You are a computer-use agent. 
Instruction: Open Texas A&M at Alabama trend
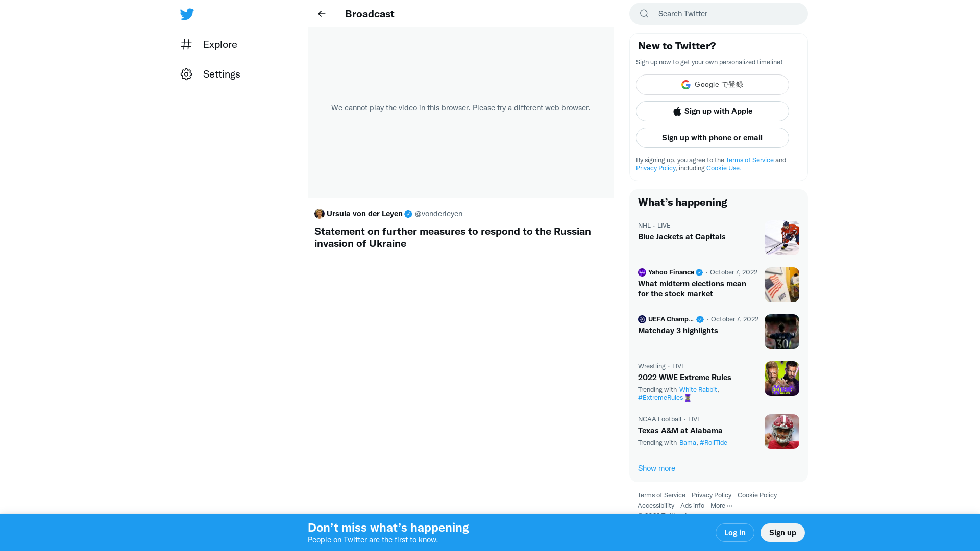pos(680,431)
